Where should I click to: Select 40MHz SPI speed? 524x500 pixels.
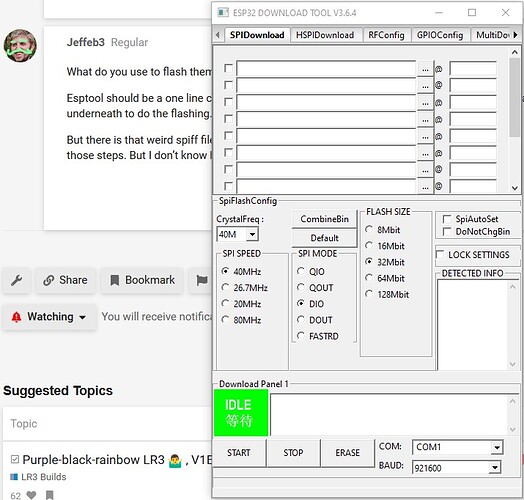[x=225, y=271]
